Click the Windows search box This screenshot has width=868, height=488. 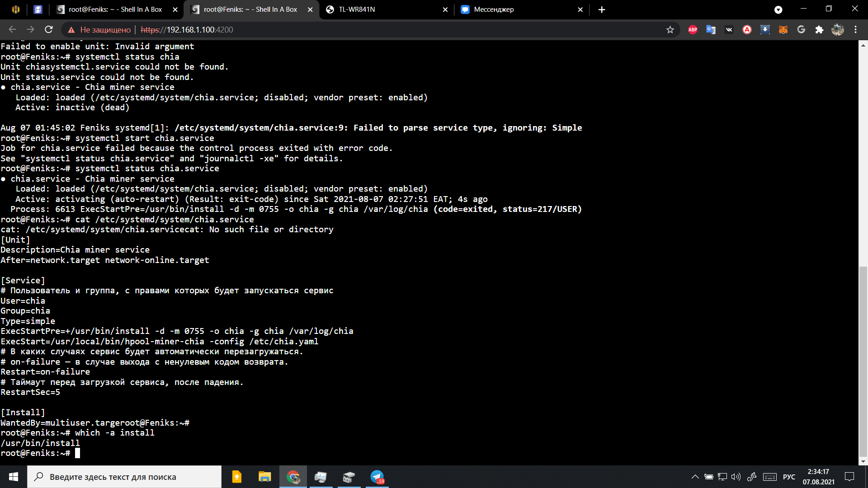tap(124, 477)
